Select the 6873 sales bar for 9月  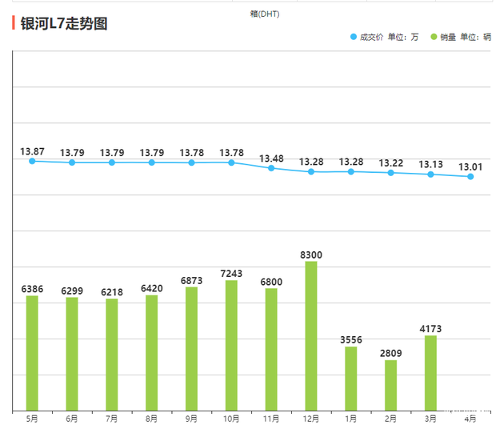coord(191,349)
